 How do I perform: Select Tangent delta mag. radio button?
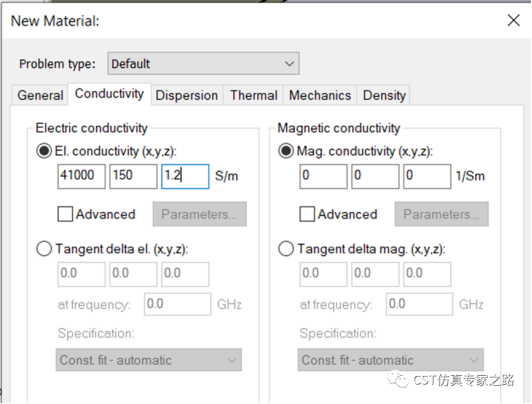pyautogui.click(x=286, y=249)
